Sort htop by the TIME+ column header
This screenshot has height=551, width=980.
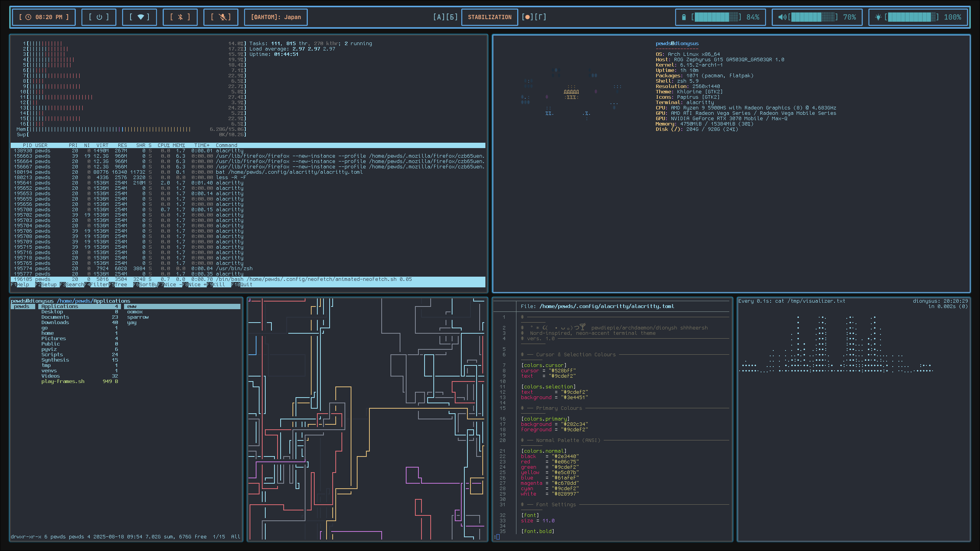click(202, 145)
